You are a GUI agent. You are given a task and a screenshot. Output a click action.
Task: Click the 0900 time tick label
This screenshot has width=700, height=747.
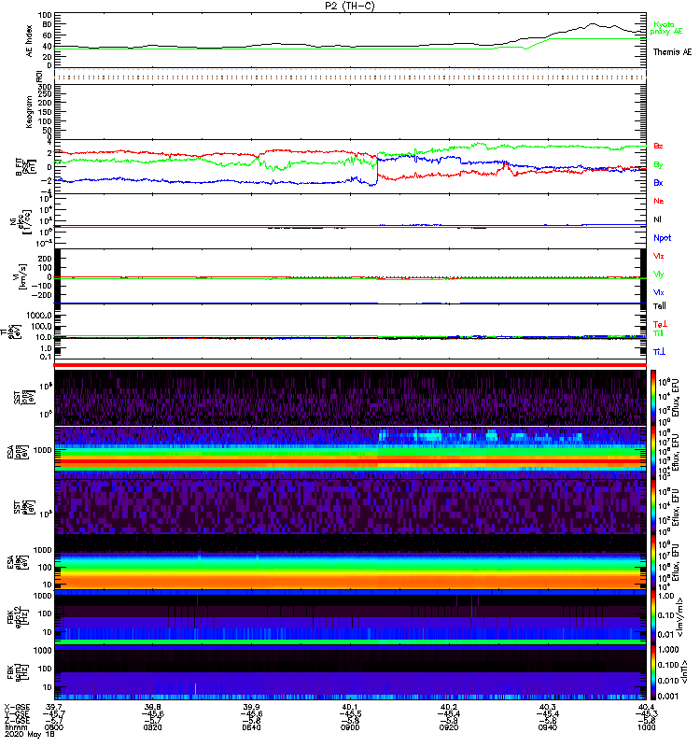pyautogui.click(x=350, y=727)
